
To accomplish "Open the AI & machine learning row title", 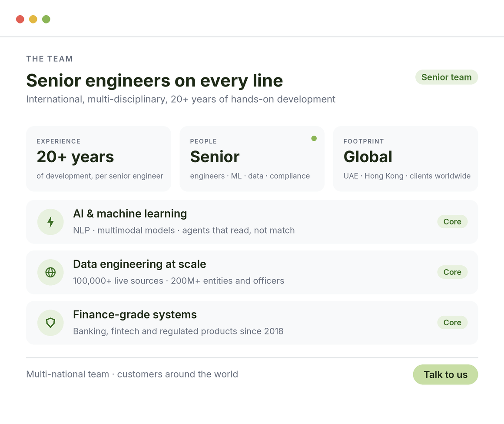I will point(130,214).
